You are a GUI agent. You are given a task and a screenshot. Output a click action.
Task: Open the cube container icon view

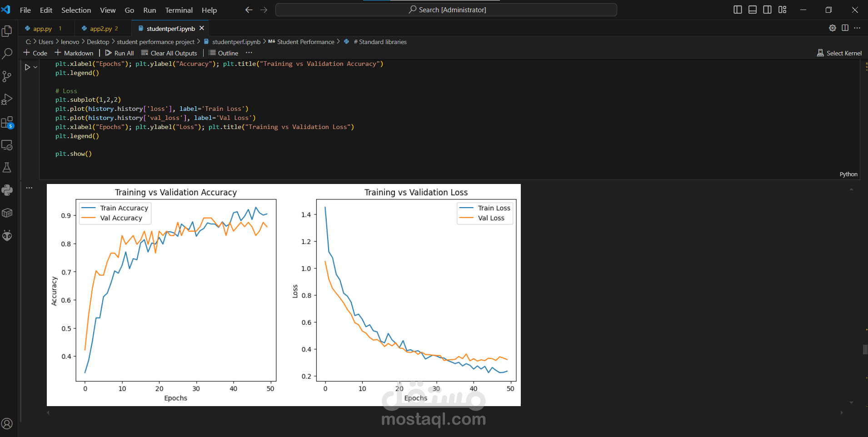tap(7, 213)
